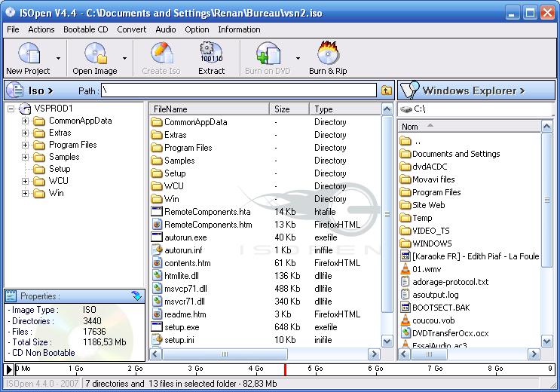Click the Properties notepad icon

coord(11,296)
